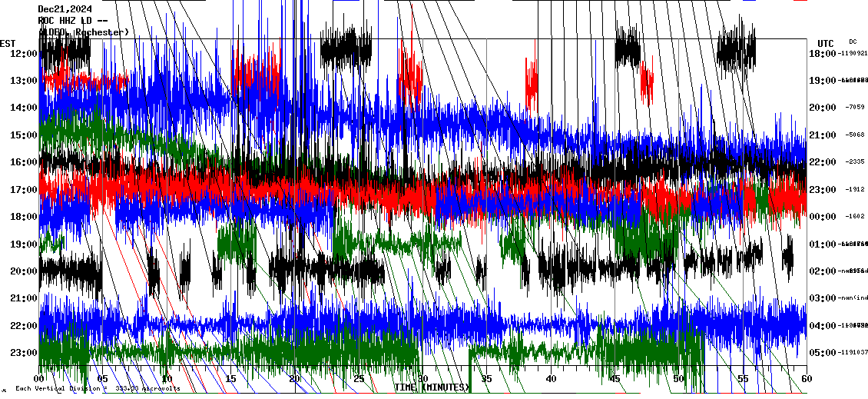The height and width of the screenshot is (399, 868).
Task: Select the 15:00 EST row label
Action: (x=24, y=135)
